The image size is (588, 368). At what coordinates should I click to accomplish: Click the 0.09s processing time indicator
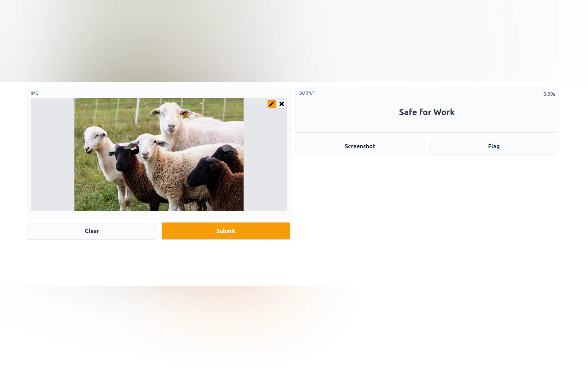(x=549, y=94)
